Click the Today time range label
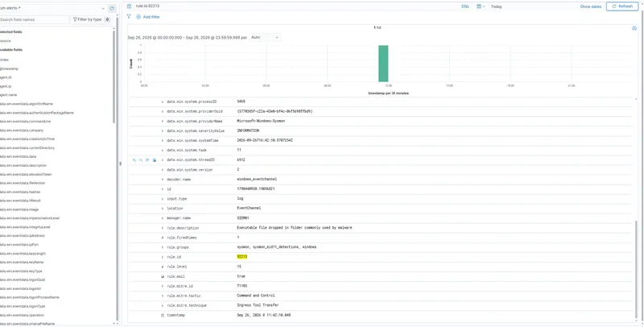Viewport: 644px width, 327px height. coord(496,6)
